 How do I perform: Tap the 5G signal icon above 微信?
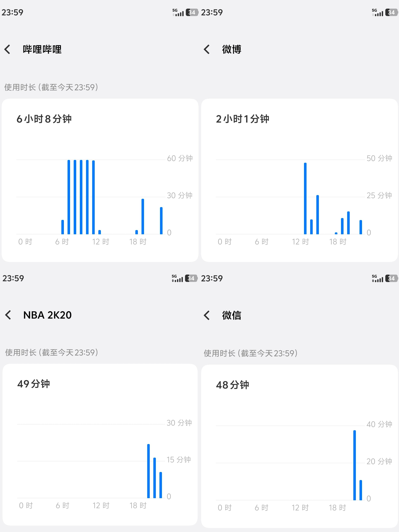pos(378,278)
